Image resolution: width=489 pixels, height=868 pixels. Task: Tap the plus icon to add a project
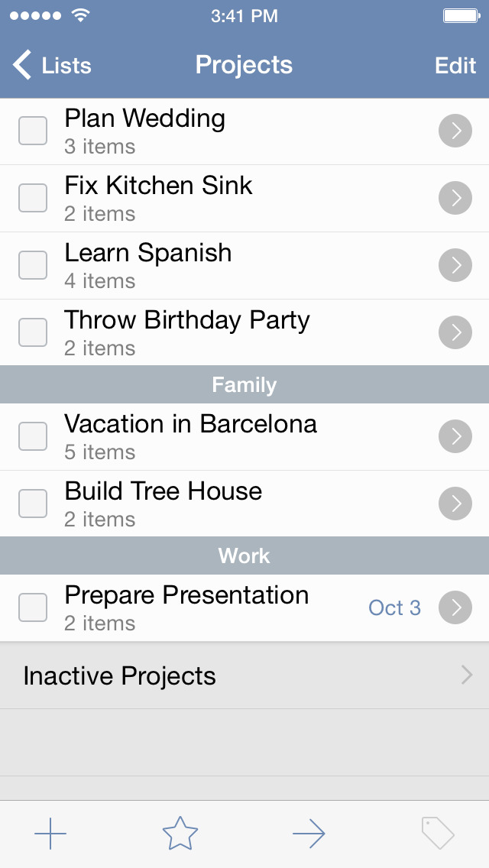[50, 834]
